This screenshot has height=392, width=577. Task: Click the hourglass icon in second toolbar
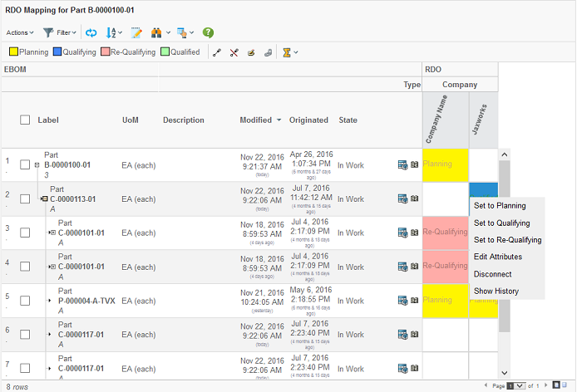(287, 51)
